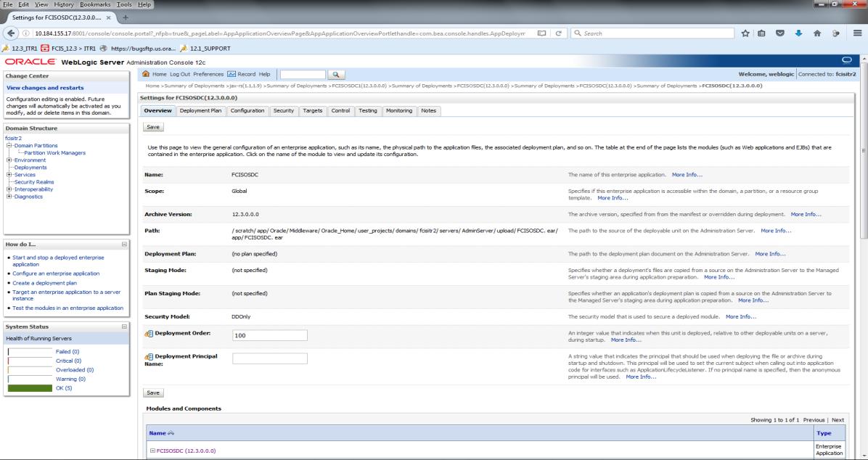Image resolution: width=868 pixels, height=460 pixels.
Task: Open a new browser tab with the plus icon
Action: [126, 17]
